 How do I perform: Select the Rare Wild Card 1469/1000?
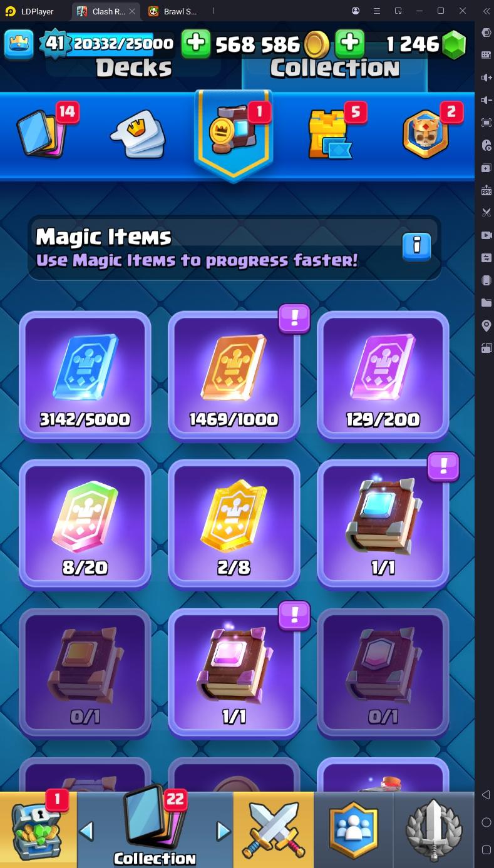tap(234, 376)
